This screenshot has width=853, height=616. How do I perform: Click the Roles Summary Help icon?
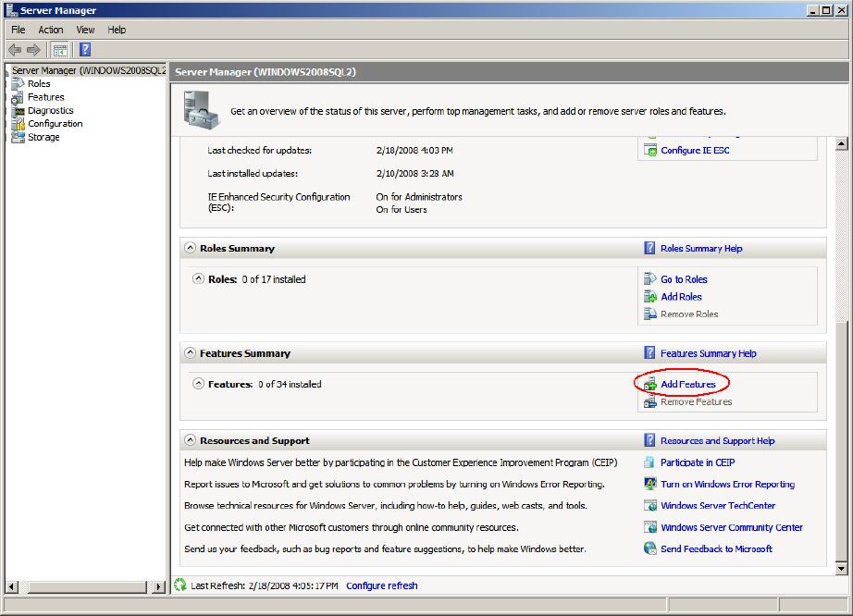point(649,248)
